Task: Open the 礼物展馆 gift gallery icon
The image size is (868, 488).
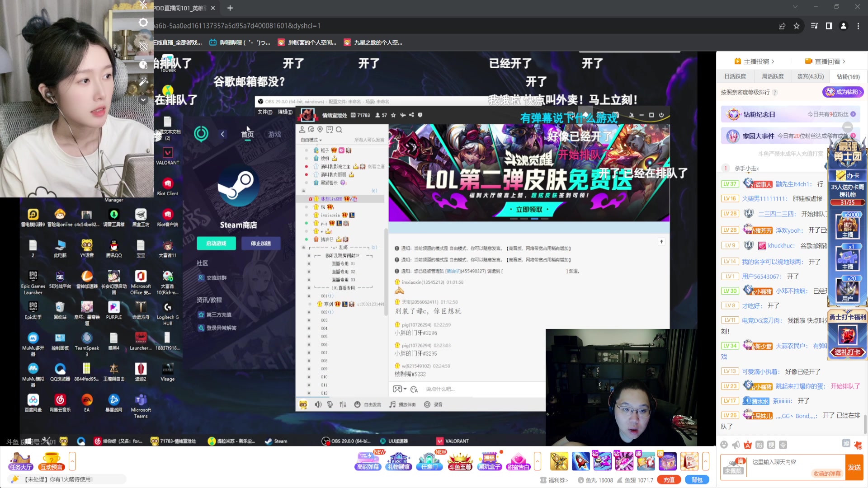Action: 398,461
